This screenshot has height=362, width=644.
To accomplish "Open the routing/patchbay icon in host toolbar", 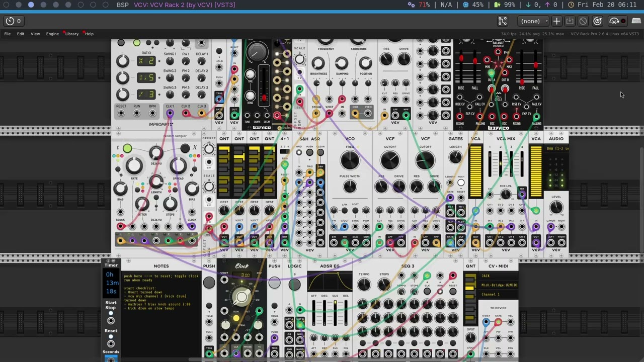I will [x=502, y=21].
